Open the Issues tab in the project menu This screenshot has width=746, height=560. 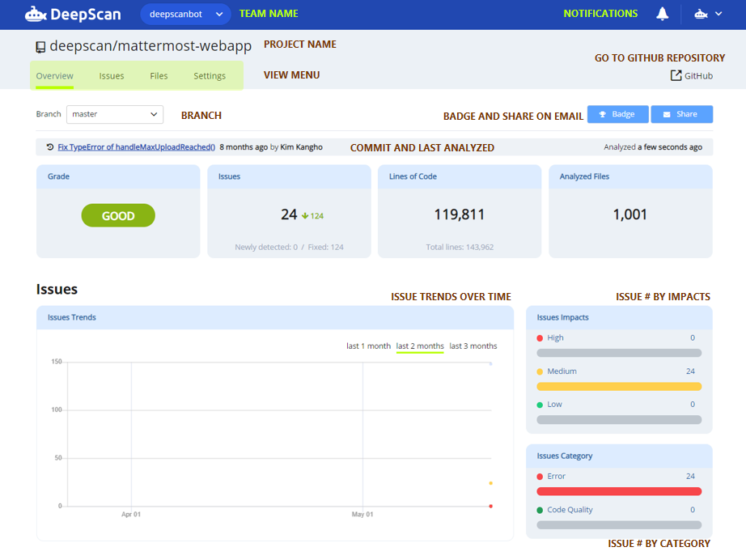[x=112, y=76]
